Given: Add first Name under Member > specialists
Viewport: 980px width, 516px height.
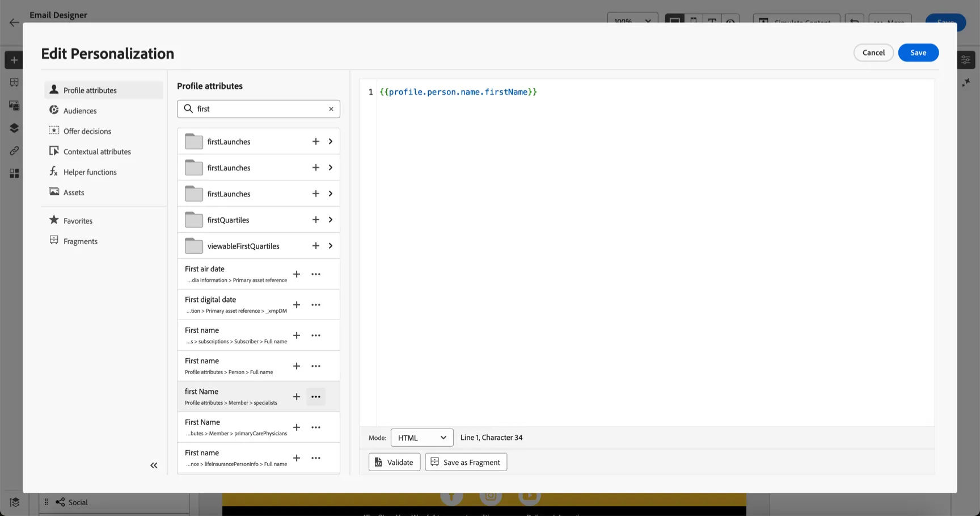Looking at the screenshot, I should pyautogui.click(x=297, y=397).
